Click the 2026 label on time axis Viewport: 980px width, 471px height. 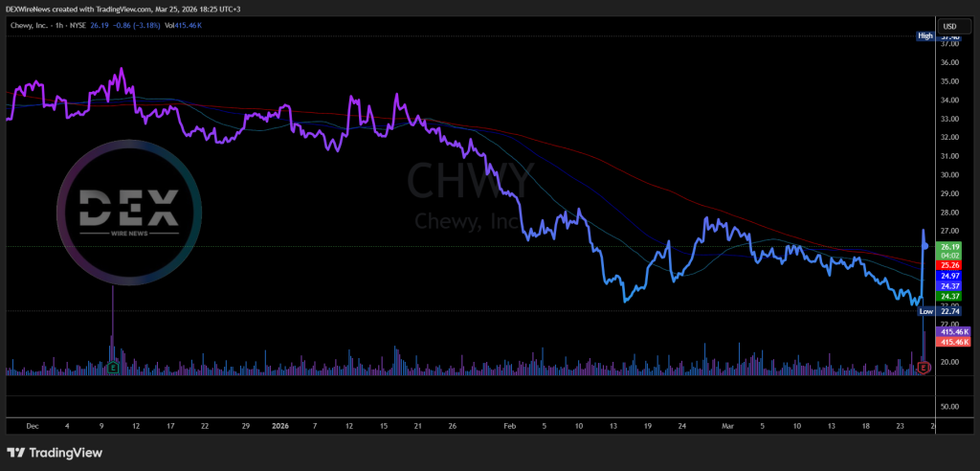pos(280,426)
